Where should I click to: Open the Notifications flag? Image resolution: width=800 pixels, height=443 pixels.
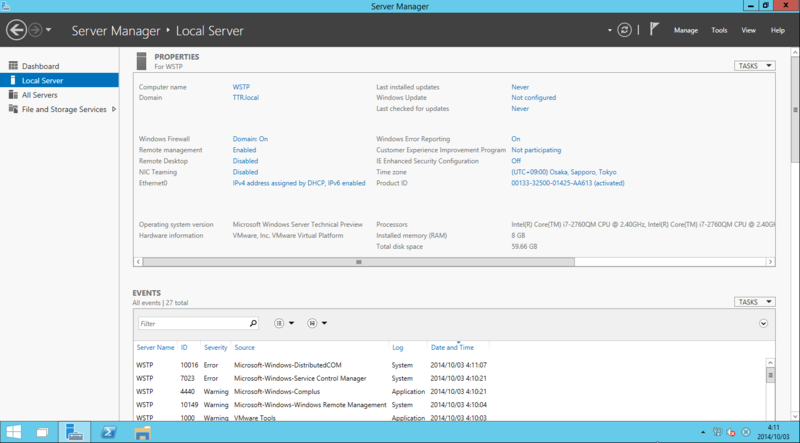(x=654, y=29)
